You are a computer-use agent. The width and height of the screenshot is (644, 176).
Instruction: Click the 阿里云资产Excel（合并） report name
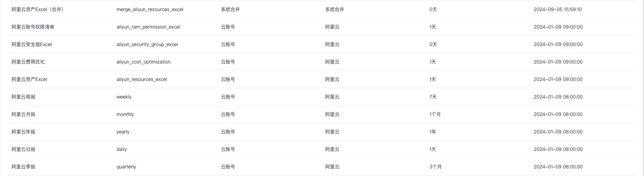(37, 10)
